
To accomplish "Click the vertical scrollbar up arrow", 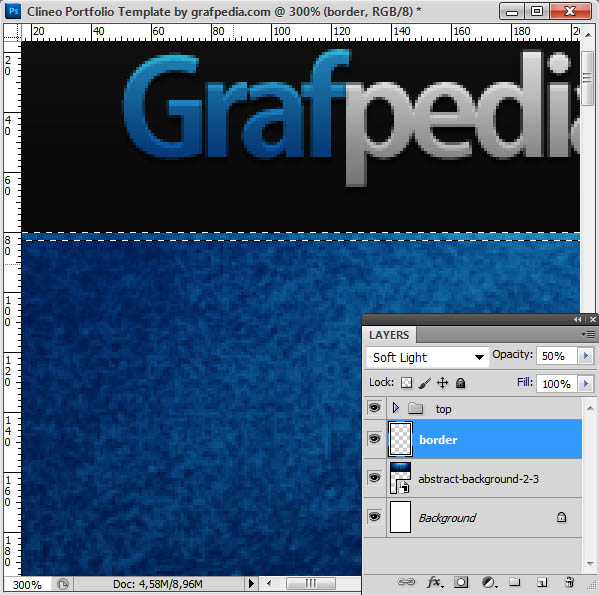I will coord(587,34).
